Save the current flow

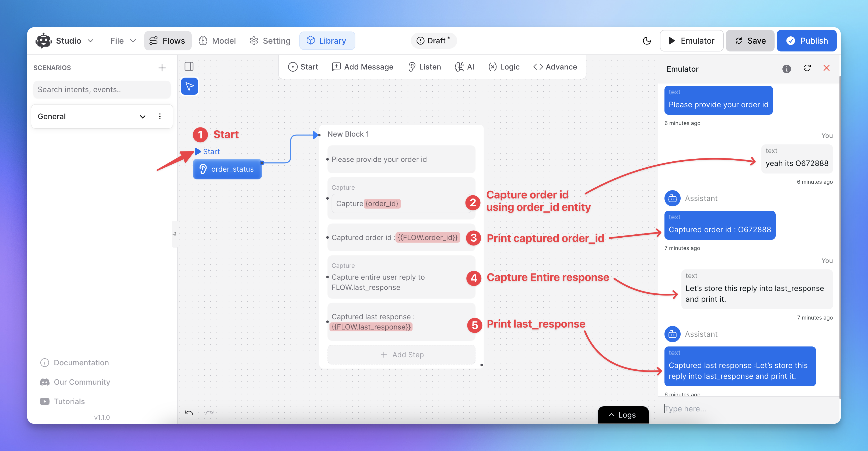(750, 41)
